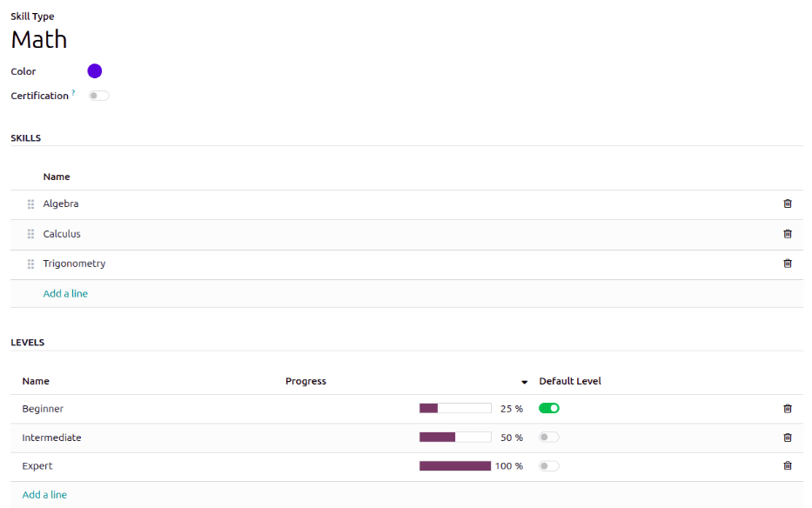Set Intermediate as the default level
This screenshot has height=508, width=812.
coord(548,438)
